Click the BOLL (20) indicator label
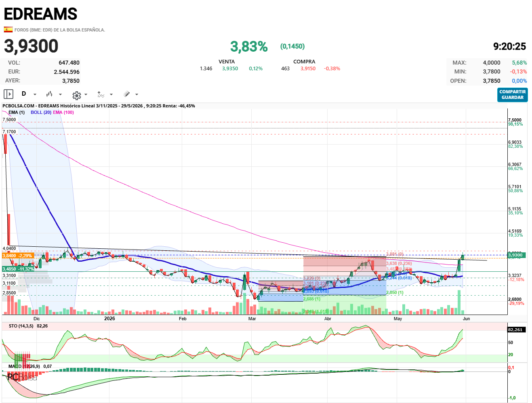 click(x=41, y=112)
